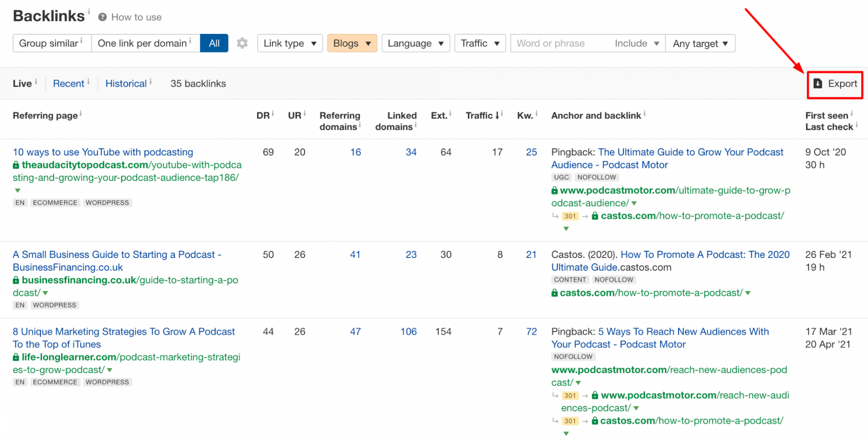Click the CONTENT tag in second row
This screenshot has width=868, height=441.
click(570, 280)
